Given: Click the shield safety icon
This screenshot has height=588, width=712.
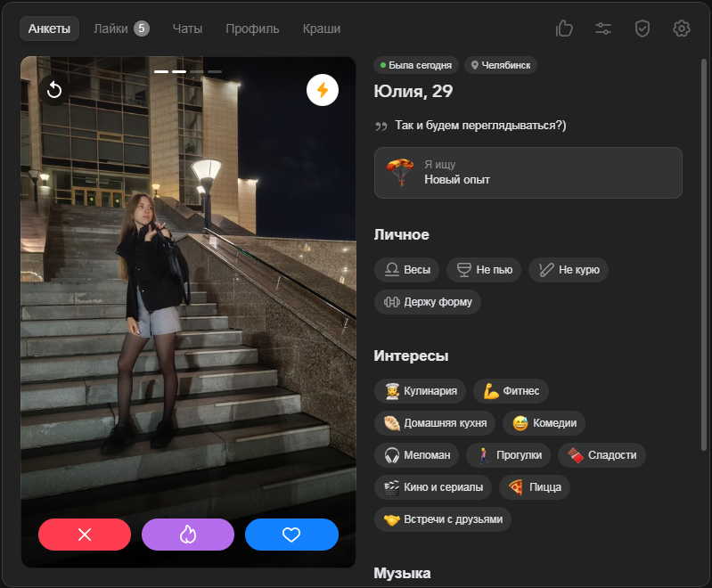Looking at the screenshot, I should click(x=642, y=29).
